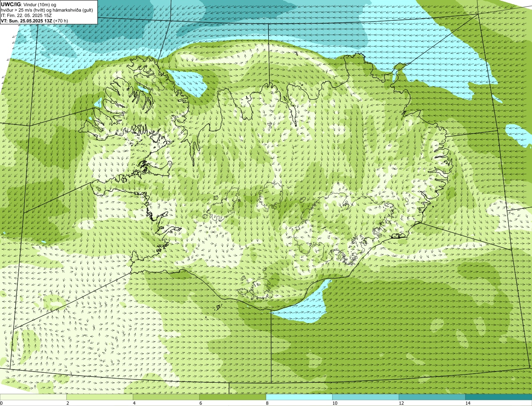The image size is (532, 406).
Task: Click the "IT: Fim. 22. 05. 2025 15Z" line
Action: point(26,15)
